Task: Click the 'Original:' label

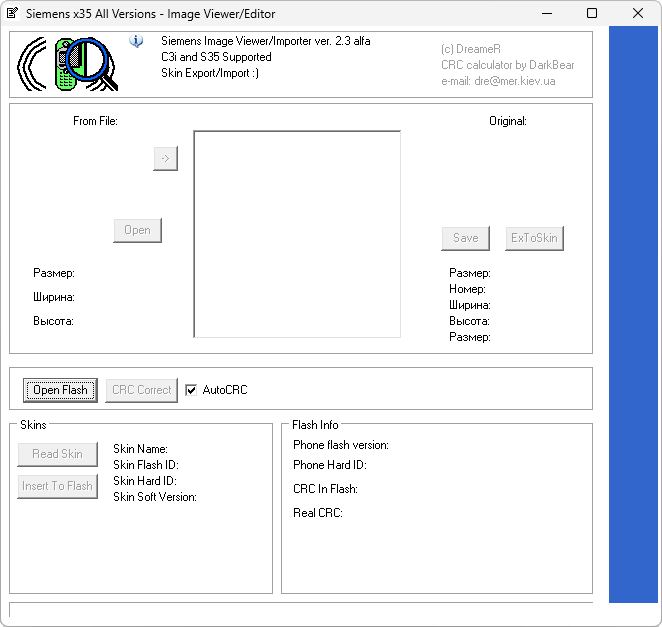Action: [x=508, y=121]
